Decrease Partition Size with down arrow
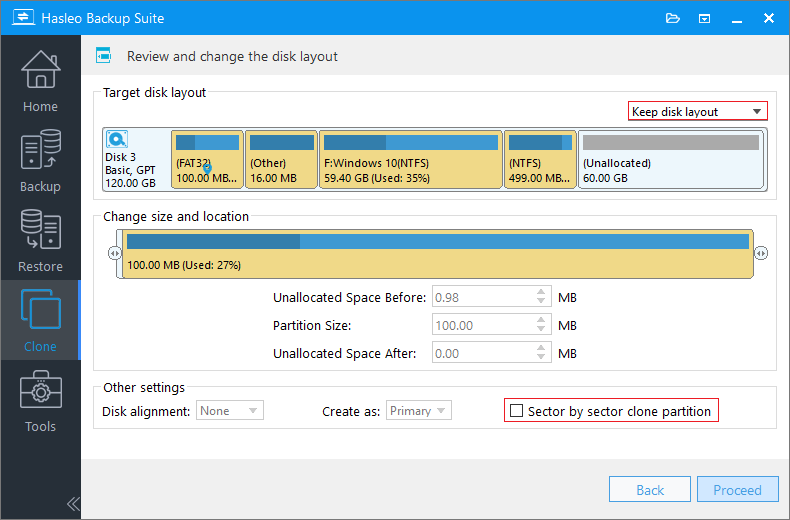 [541, 329]
